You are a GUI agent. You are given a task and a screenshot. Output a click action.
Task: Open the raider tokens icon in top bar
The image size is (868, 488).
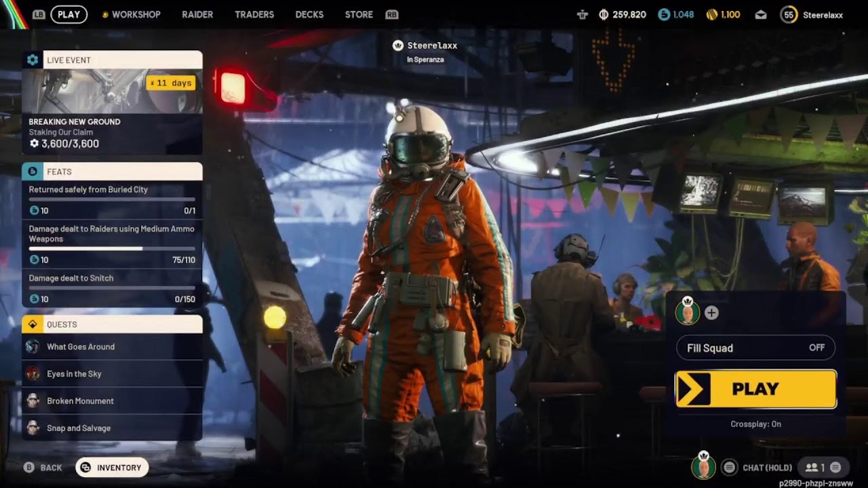pyautogui.click(x=582, y=14)
